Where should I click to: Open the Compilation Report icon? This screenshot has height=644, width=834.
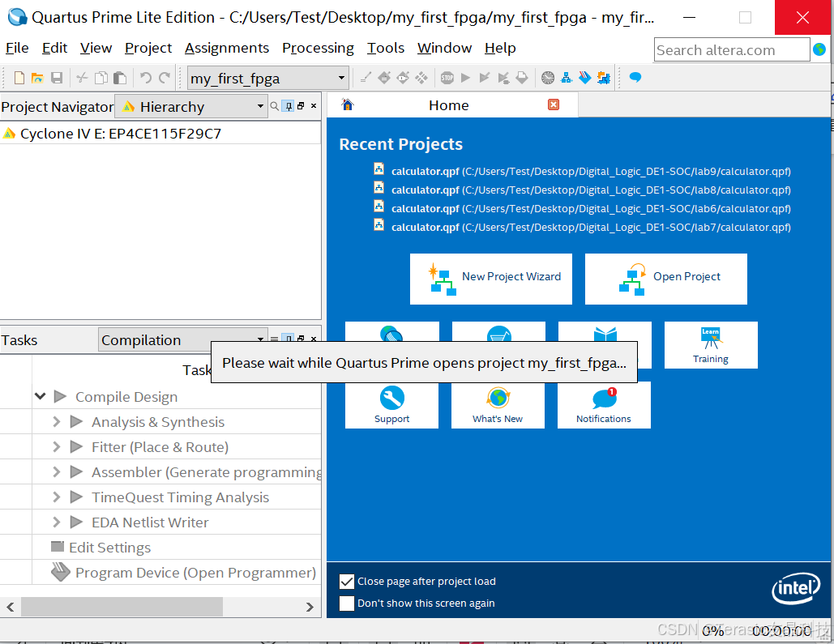pyautogui.click(x=522, y=79)
